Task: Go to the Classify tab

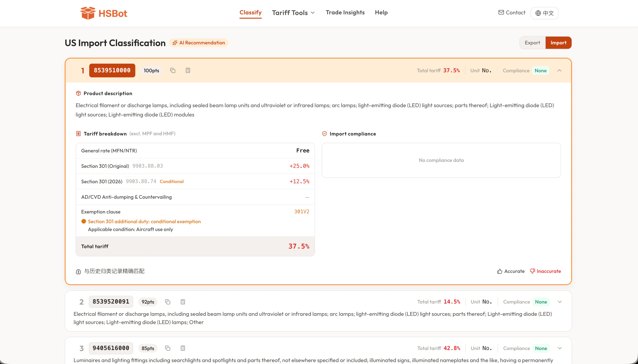Action: tap(251, 12)
